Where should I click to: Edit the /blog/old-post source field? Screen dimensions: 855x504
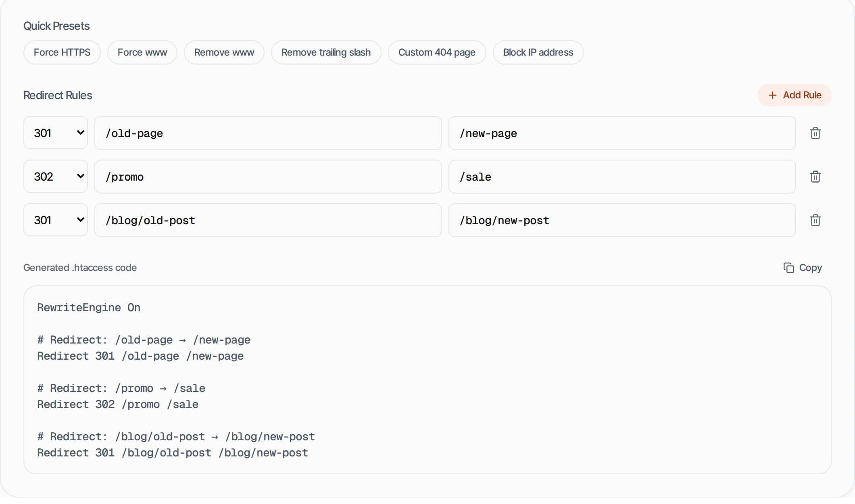[268, 220]
